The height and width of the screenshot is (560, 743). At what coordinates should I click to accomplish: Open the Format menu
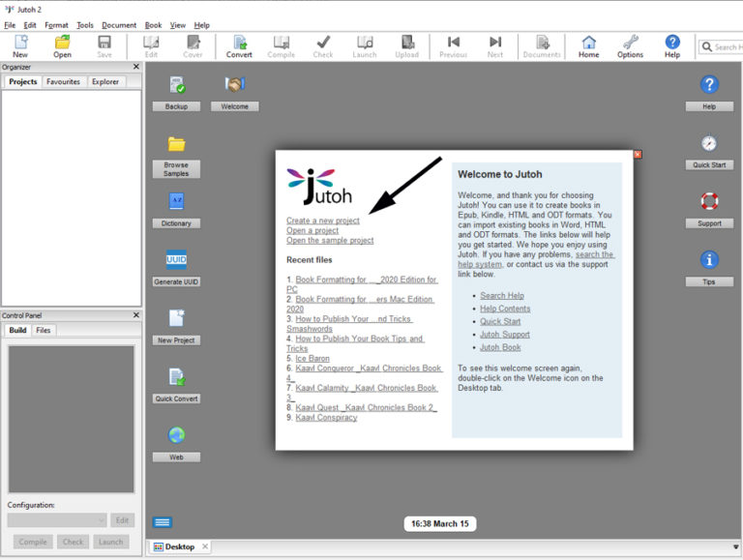pos(56,25)
